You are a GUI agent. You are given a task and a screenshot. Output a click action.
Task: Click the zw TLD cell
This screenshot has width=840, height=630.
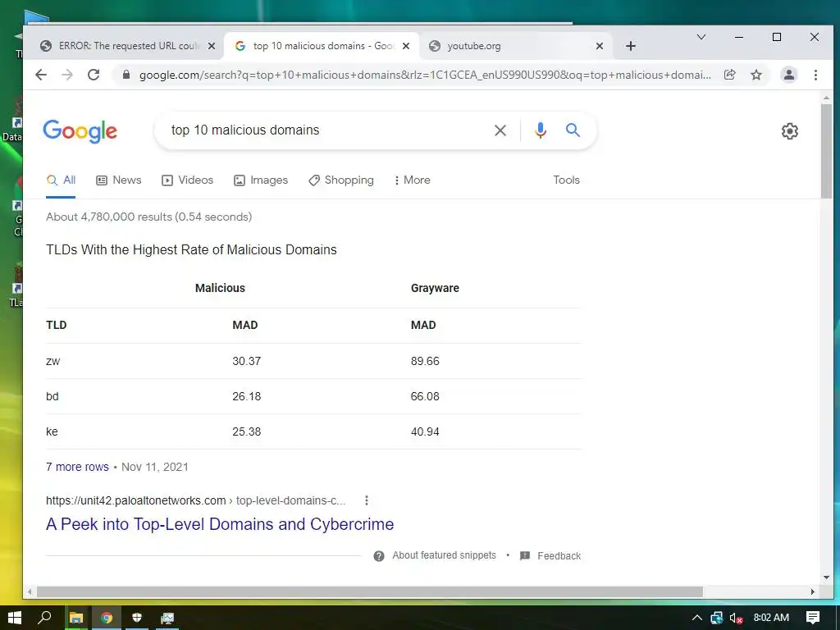tap(53, 361)
